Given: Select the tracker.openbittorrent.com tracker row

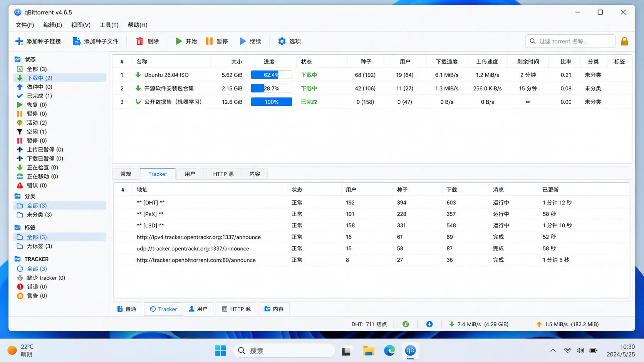Looking at the screenshot, I should (x=372, y=260).
